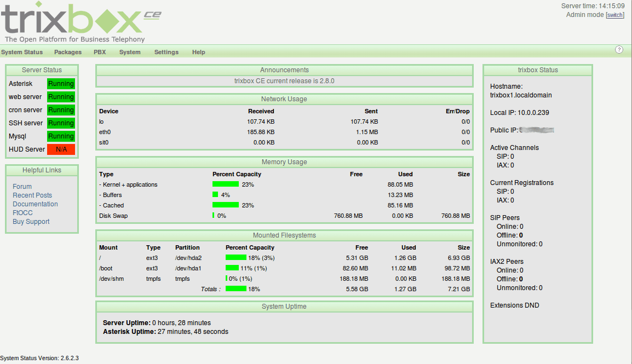Click the Announcements panel header
The width and height of the screenshot is (632, 364).
284,70
